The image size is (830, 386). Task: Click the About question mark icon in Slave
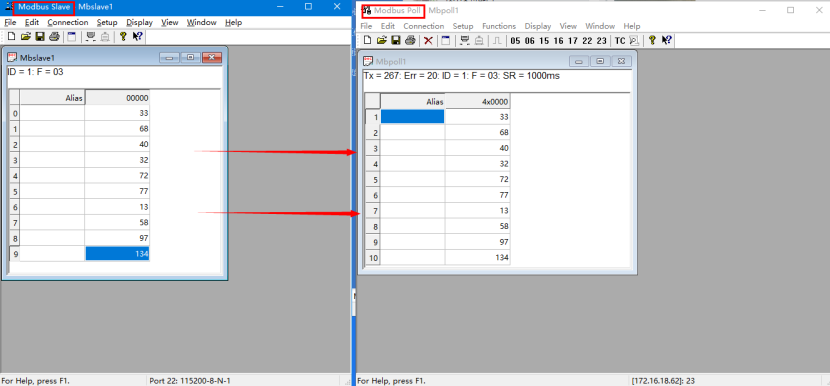click(x=123, y=37)
